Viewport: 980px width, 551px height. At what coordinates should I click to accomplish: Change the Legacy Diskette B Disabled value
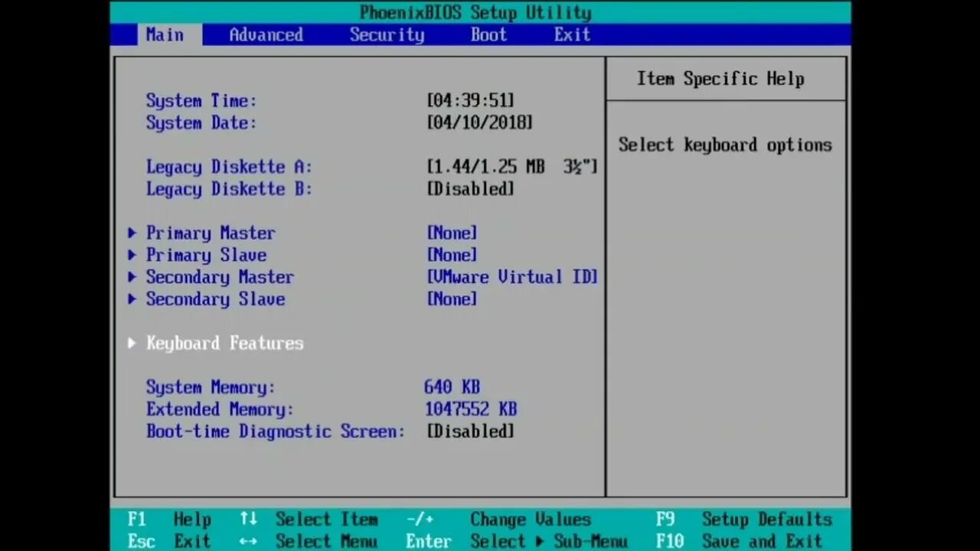(470, 189)
